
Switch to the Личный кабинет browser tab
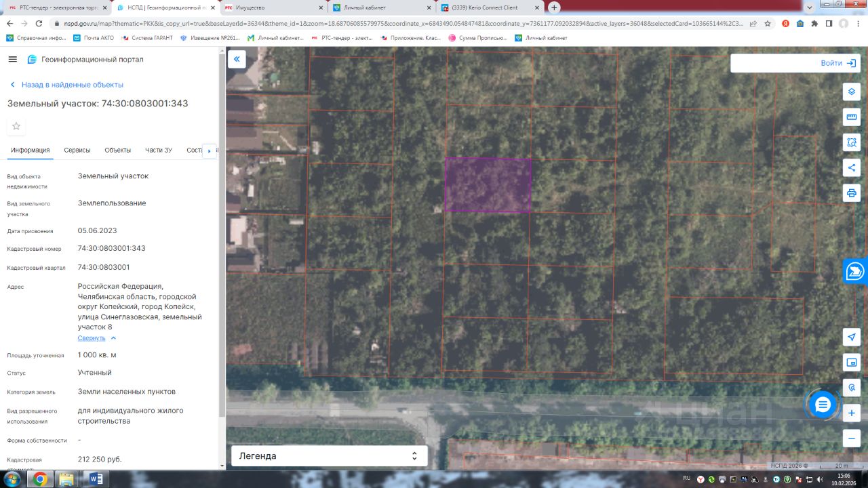(x=381, y=7)
